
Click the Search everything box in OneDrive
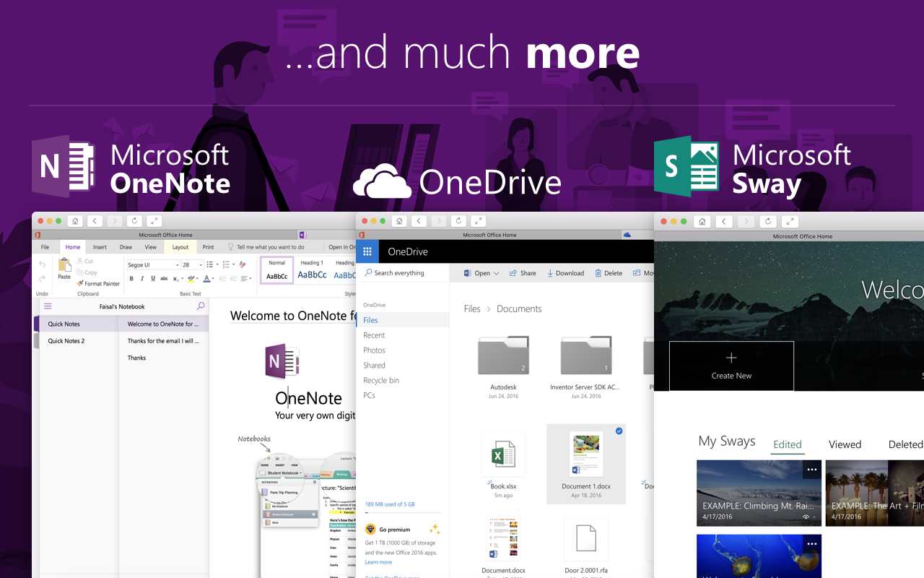403,273
